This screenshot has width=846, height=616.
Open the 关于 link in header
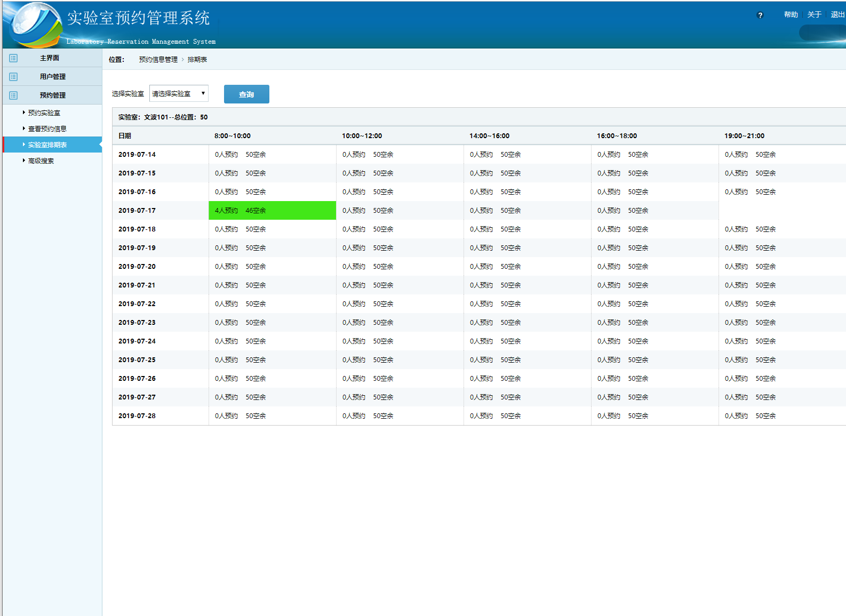pos(814,15)
